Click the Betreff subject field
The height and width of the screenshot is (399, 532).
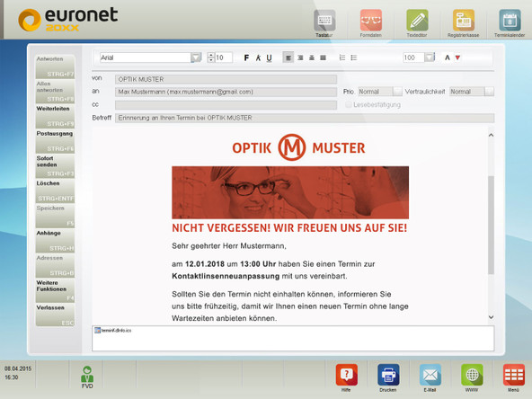click(305, 118)
